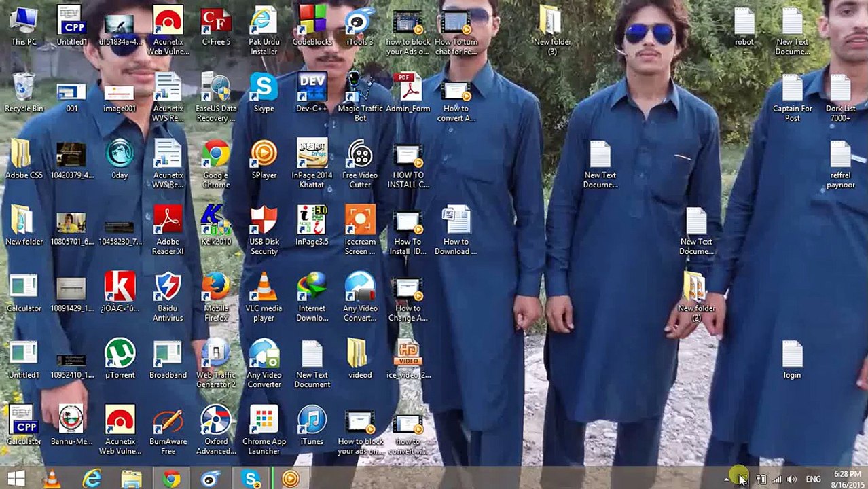Screen dimensions: 868x489
Task: Click the ENG language indicator
Action: [x=813, y=479]
